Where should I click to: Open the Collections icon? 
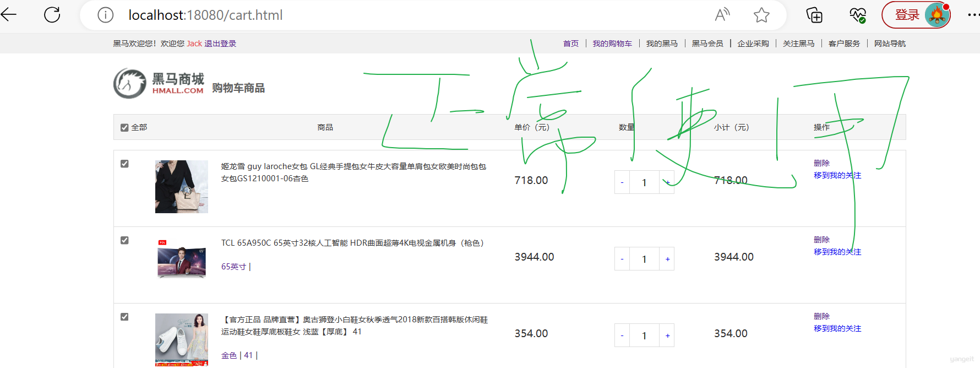pos(814,15)
